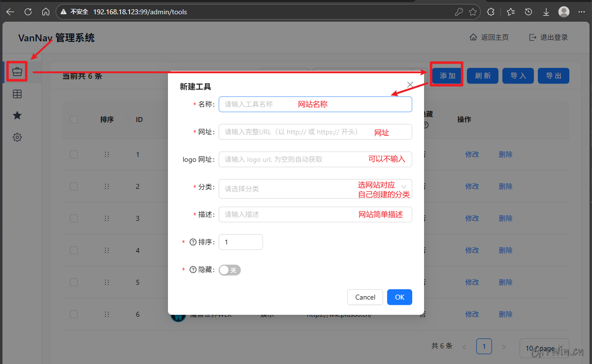Viewport: 592px width, 364px height.
Task: Open the category table sidebar icon
Action: pos(17,94)
